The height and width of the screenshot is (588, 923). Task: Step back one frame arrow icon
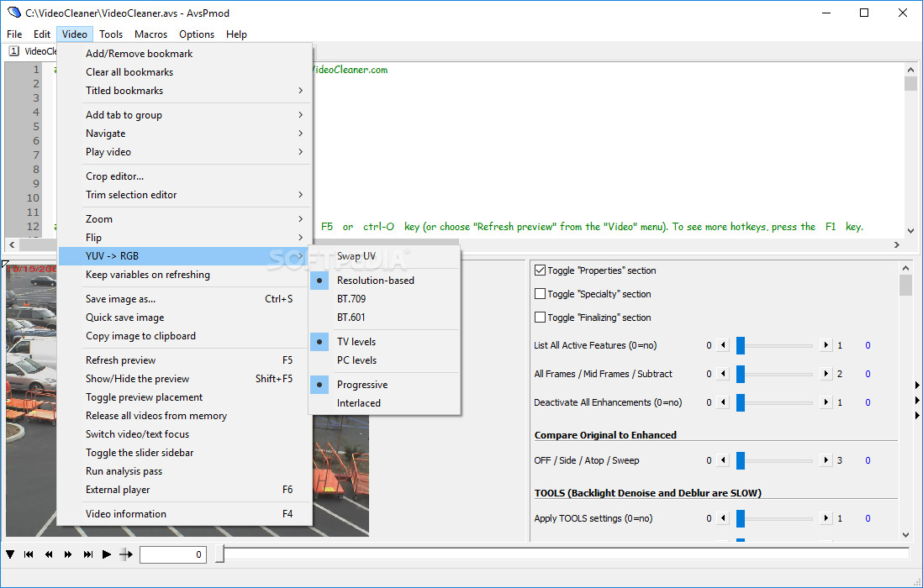tap(49, 554)
